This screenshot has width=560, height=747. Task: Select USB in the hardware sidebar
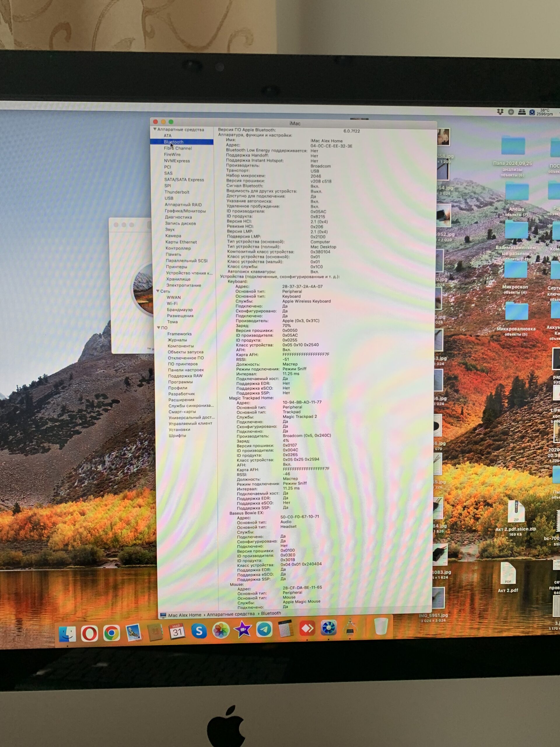point(169,199)
